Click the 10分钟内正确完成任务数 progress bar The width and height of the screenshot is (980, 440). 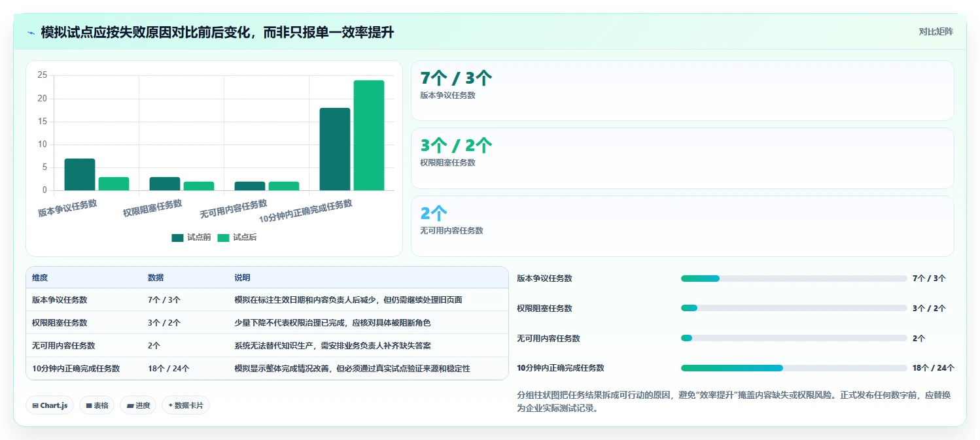[x=794, y=368]
